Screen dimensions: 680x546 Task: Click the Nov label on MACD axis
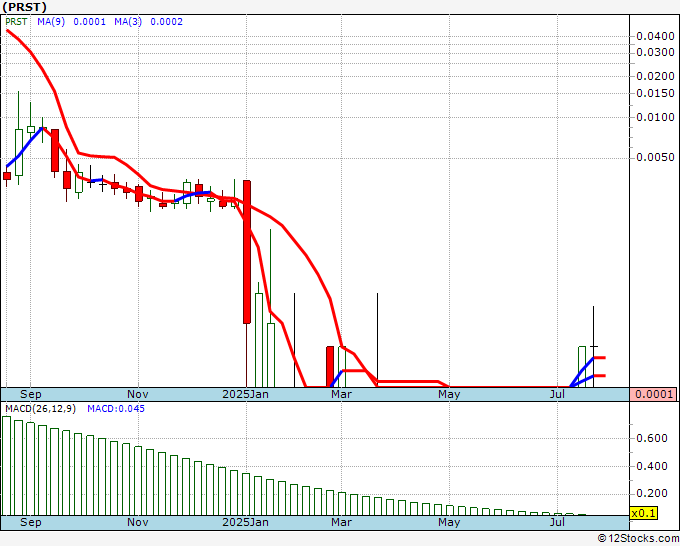[x=138, y=522]
